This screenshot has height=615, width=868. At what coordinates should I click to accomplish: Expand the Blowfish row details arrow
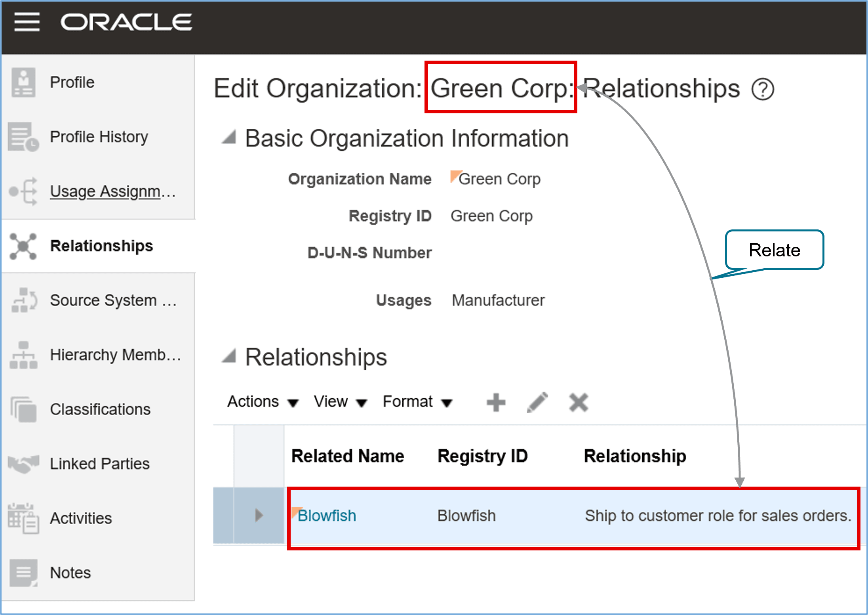[x=259, y=515]
